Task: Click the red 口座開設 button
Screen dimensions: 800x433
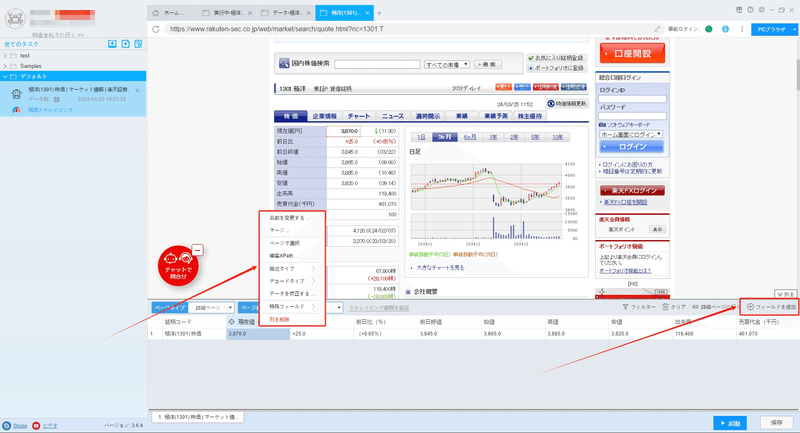Action: coord(633,53)
